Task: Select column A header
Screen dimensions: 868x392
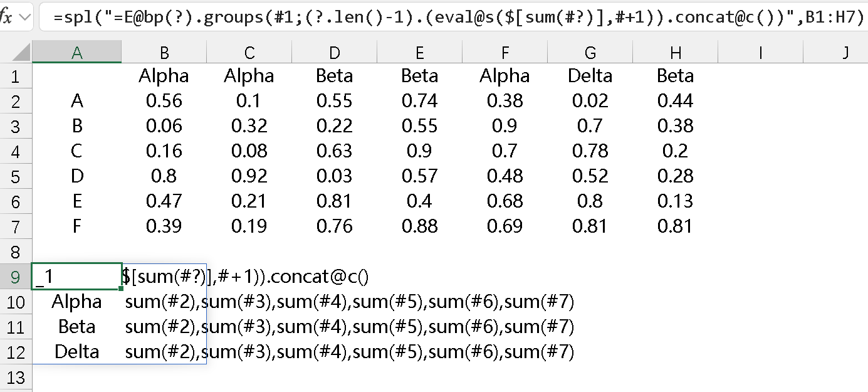Action: pyautogui.click(x=77, y=53)
